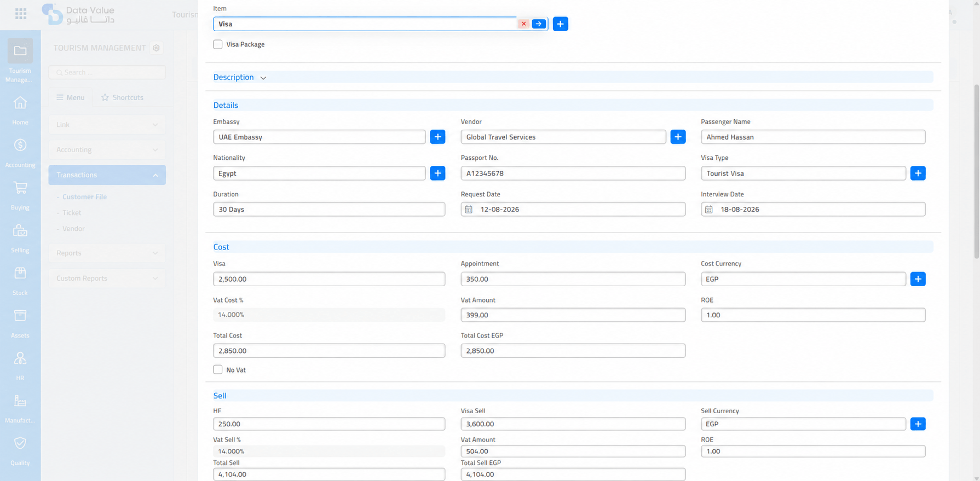
Task: Click the Cost section ROE field
Action: pos(813,315)
